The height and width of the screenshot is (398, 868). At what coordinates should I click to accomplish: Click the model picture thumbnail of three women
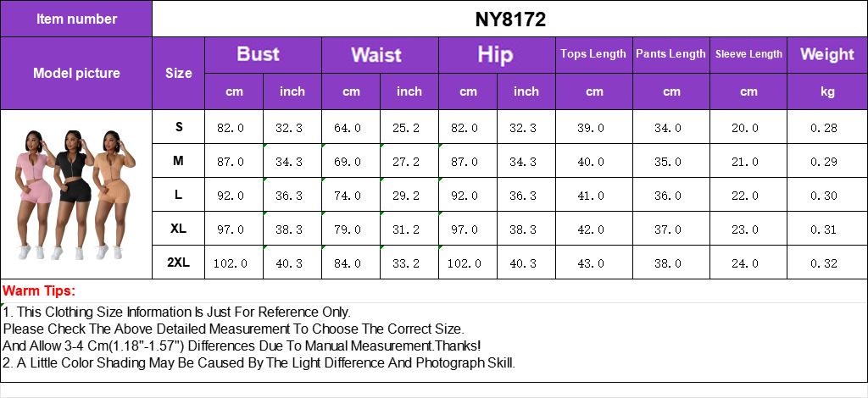pyautogui.click(x=75, y=195)
